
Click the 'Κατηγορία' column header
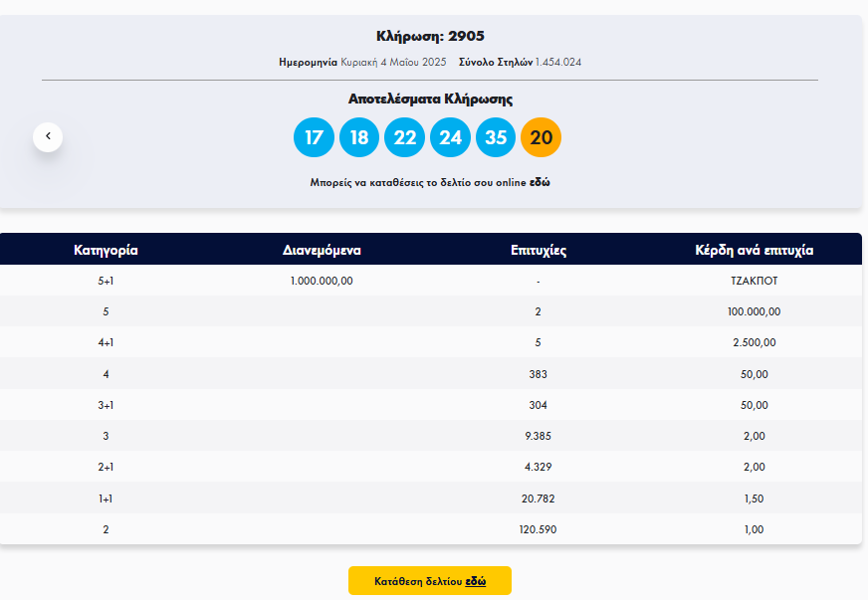[106, 250]
